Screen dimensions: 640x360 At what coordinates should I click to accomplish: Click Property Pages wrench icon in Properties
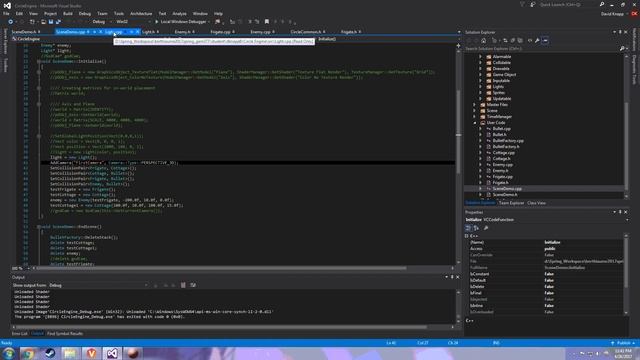(486, 228)
